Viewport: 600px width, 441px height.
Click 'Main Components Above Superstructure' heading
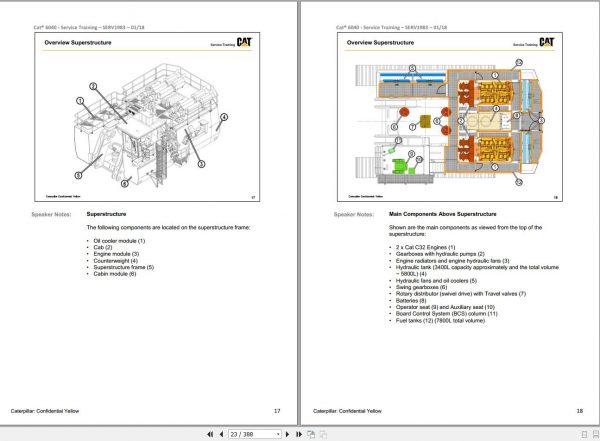point(442,214)
